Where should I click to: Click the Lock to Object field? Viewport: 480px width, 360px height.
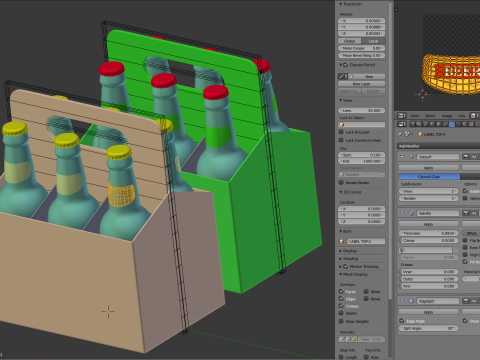pos(362,124)
